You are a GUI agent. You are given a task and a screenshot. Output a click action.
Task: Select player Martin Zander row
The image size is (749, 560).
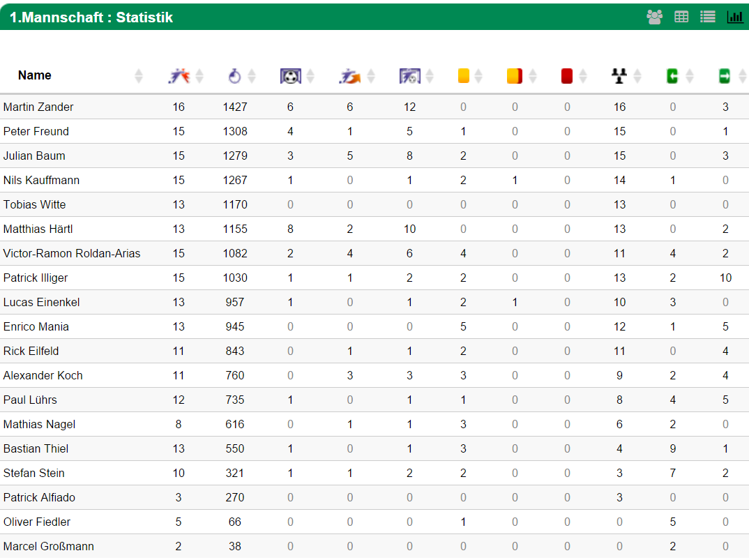[x=374, y=107]
